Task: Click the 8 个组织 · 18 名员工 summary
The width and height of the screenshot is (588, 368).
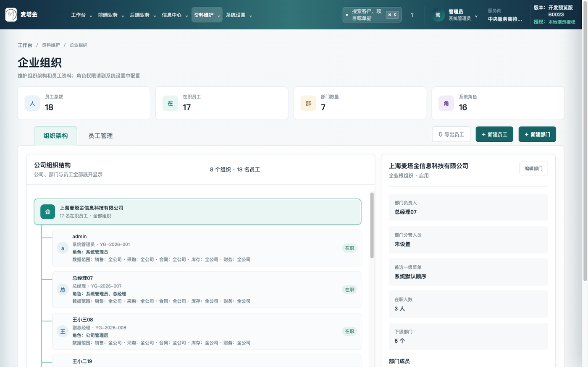Action: click(x=235, y=170)
